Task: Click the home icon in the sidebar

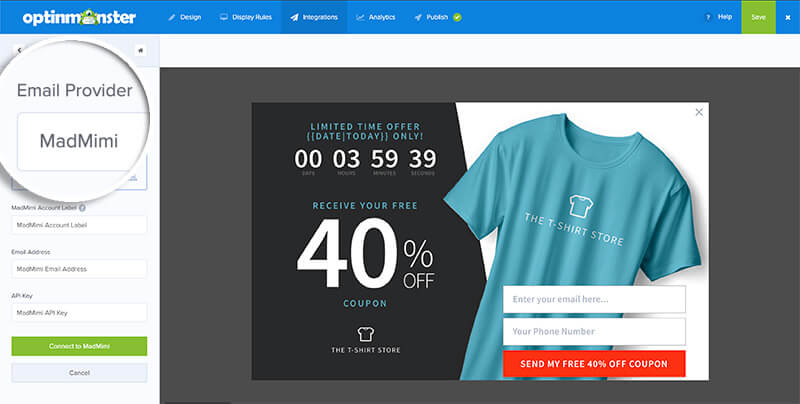Action: (x=140, y=50)
